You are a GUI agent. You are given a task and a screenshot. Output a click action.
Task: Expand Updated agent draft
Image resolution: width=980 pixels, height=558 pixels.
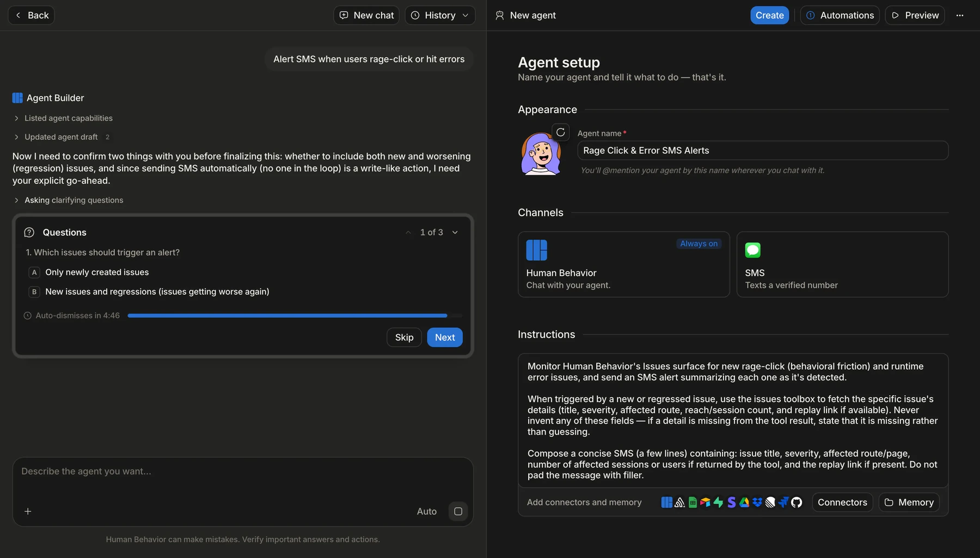(62, 137)
